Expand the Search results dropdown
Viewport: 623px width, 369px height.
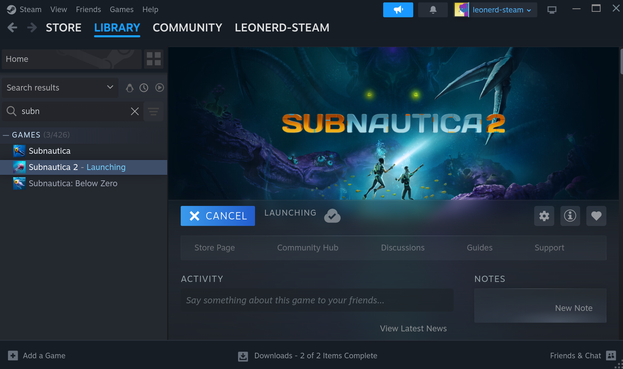[60, 88]
